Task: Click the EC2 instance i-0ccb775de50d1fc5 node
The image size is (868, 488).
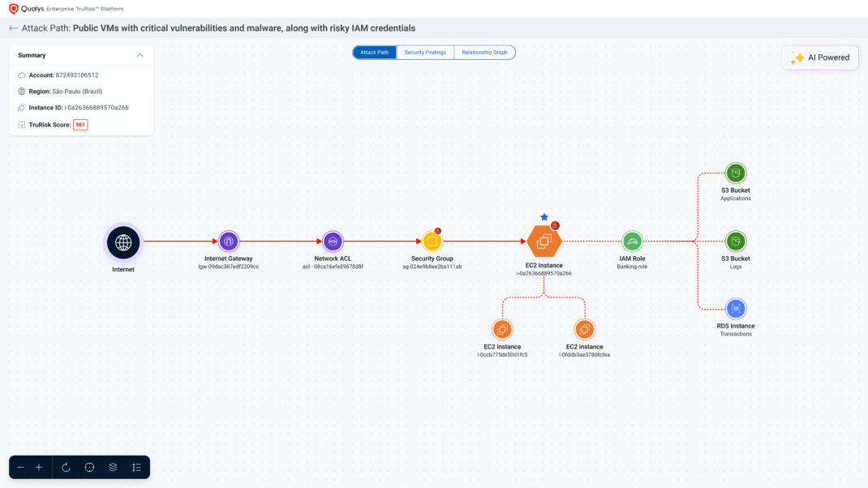Action: [x=502, y=329]
